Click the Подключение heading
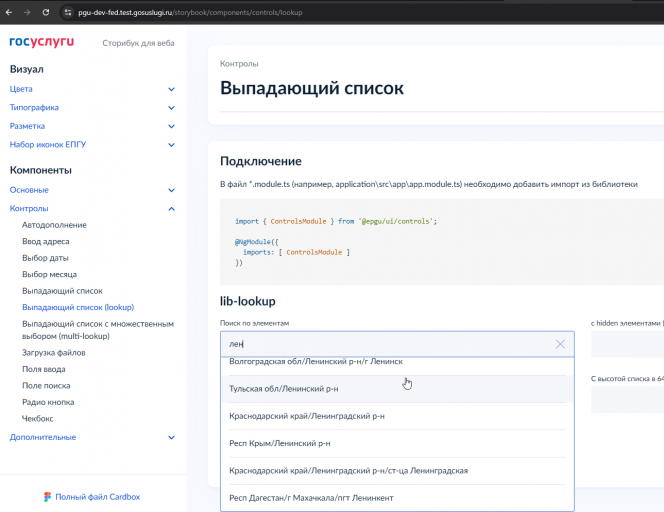 [261, 161]
